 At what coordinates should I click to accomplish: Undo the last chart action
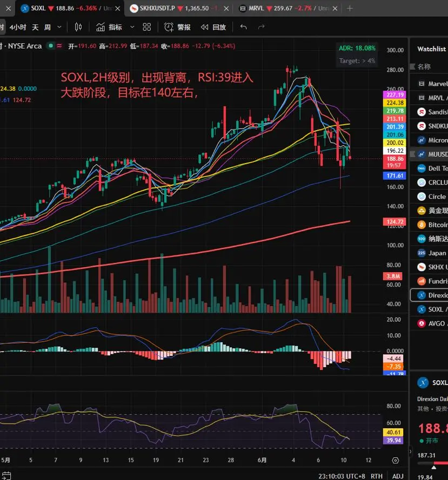coord(244,27)
